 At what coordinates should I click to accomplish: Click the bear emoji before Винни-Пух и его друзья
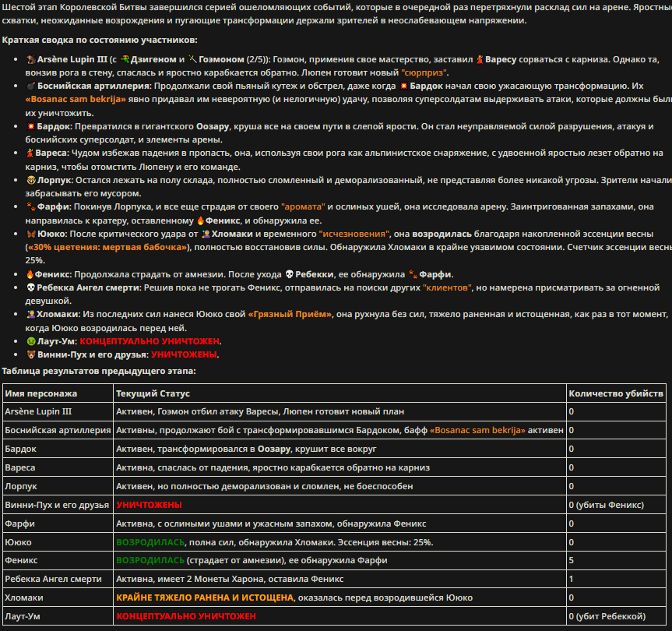(x=31, y=354)
